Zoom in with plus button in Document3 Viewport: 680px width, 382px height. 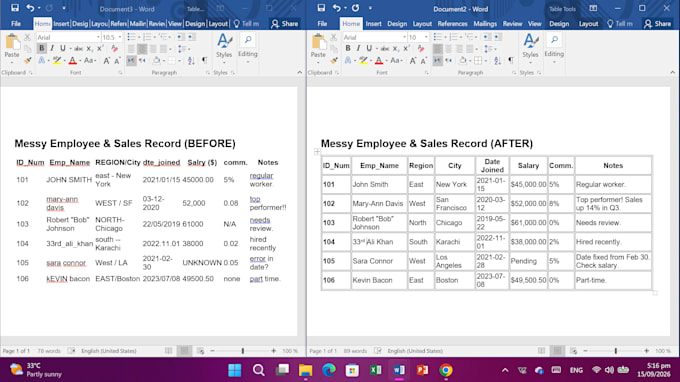pyautogui.click(x=273, y=351)
